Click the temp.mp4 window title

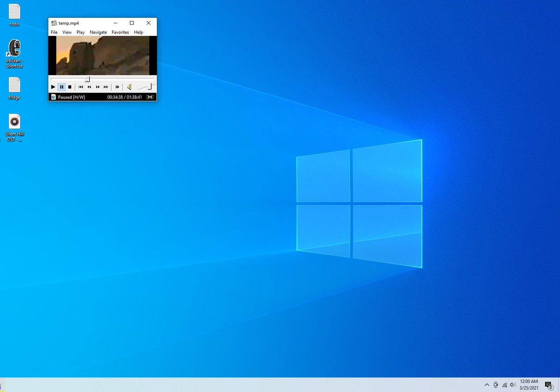click(68, 23)
